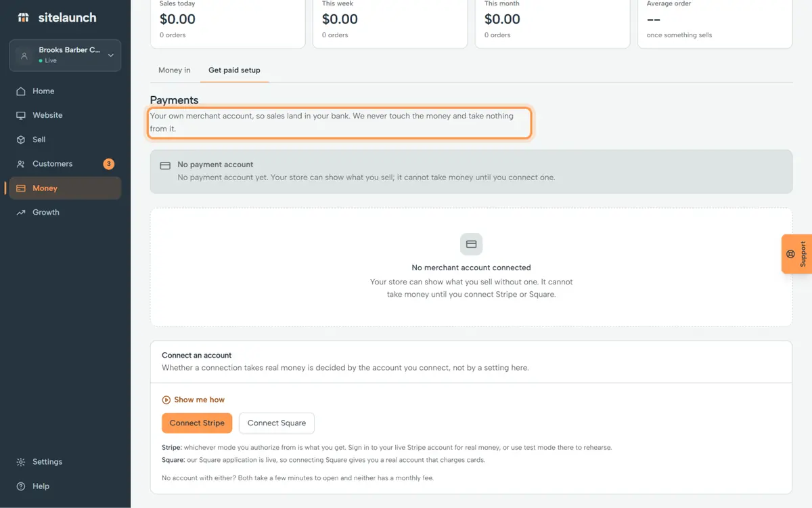Click the Customers badge showing 3
The image size is (812, 508).
point(109,164)
